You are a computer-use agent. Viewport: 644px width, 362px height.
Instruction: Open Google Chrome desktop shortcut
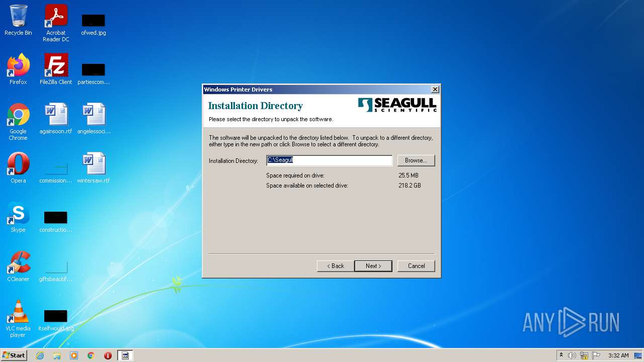pyautogui.click(x=18, y=122)
